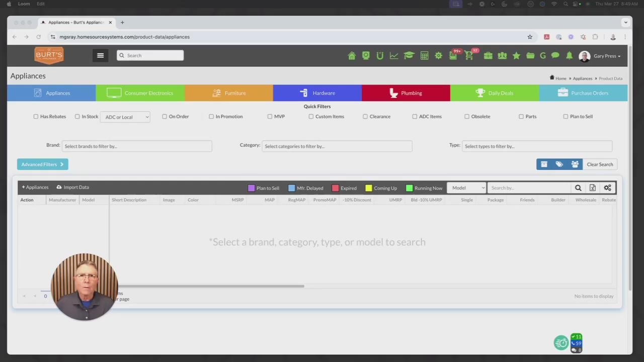The width and height of the screenshot is (644, 362).
Task: Enable In Promotion filter
Action: pyautogui.click(x=211, y=117)
